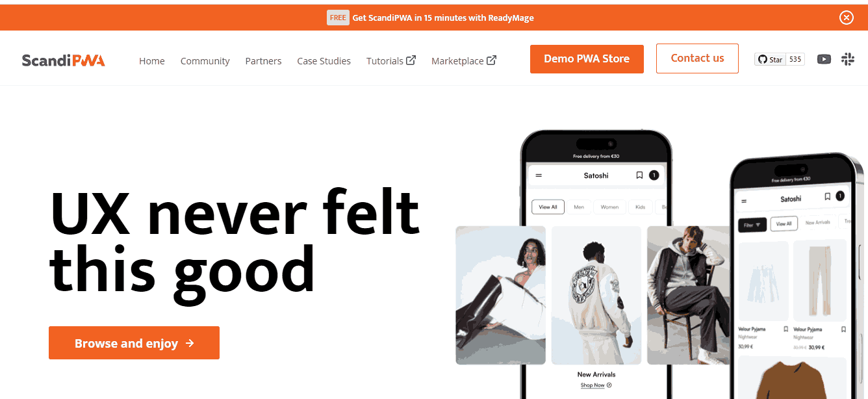Click the FREE ReadyMage promo link
This screenshot has width=868, height=399.
tap(430, 18)
